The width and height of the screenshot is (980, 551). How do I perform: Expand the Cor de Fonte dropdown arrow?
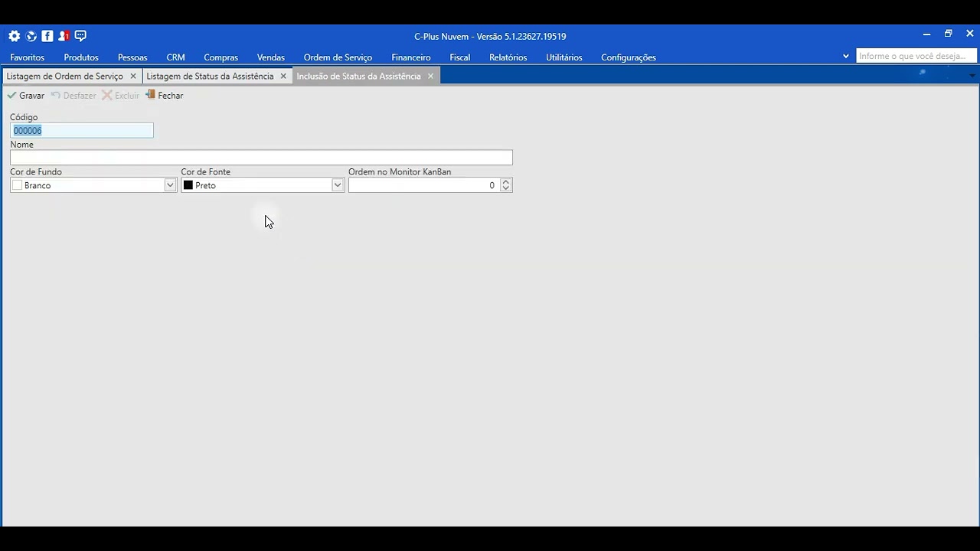point(337,185)
